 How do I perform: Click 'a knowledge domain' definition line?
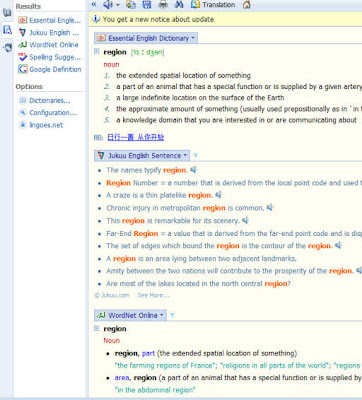pos(236,120)
